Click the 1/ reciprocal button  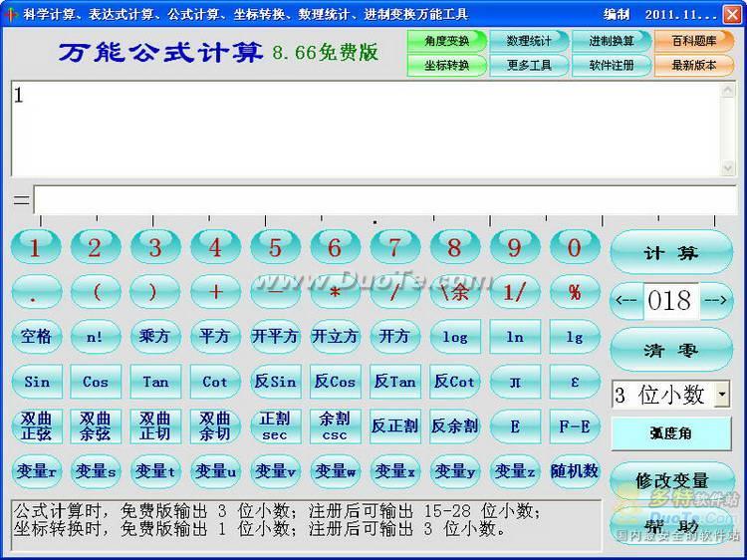point(515,292)
